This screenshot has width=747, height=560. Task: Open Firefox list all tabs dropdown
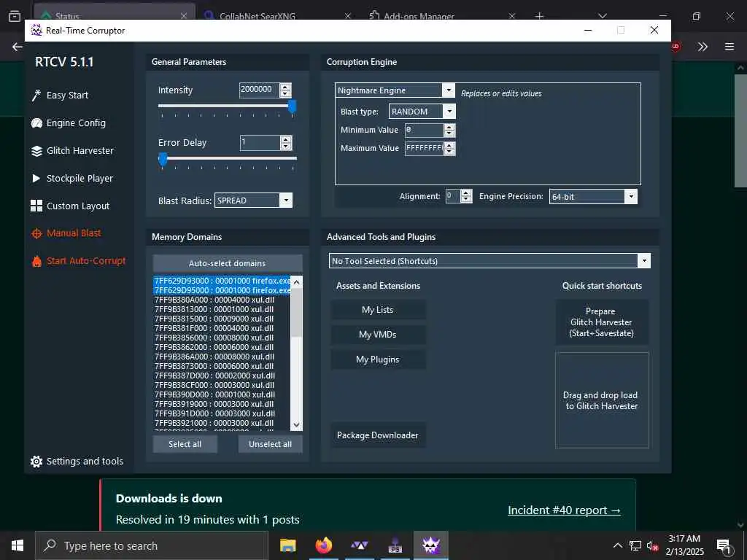[602, 16]
